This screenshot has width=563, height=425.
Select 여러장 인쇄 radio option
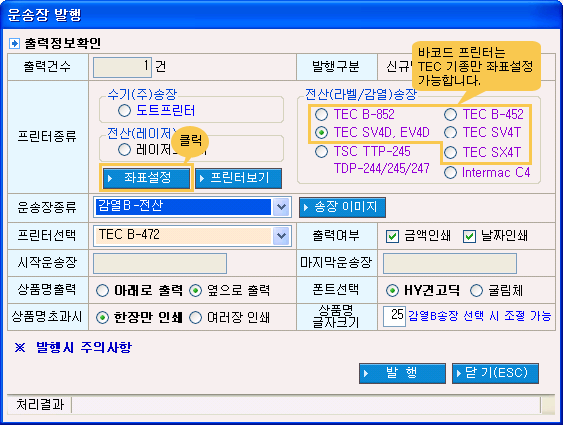tap(195, 317)
